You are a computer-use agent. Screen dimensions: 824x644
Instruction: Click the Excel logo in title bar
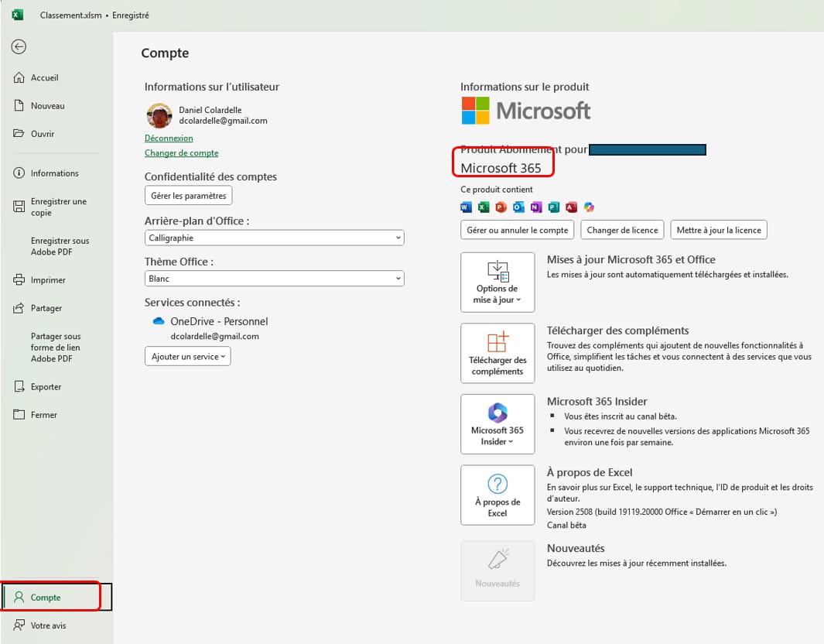[x=17, y=15]
